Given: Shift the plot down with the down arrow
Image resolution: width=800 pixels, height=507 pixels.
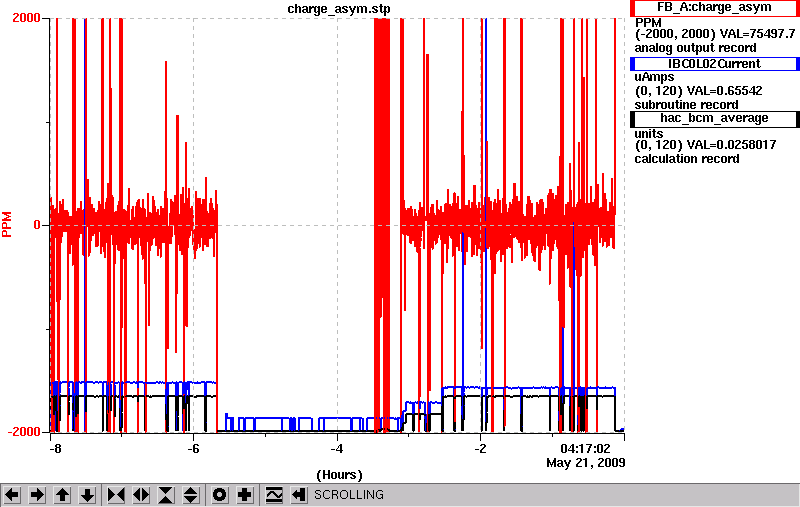Looking at the screenshot, I should coord(88,495).
